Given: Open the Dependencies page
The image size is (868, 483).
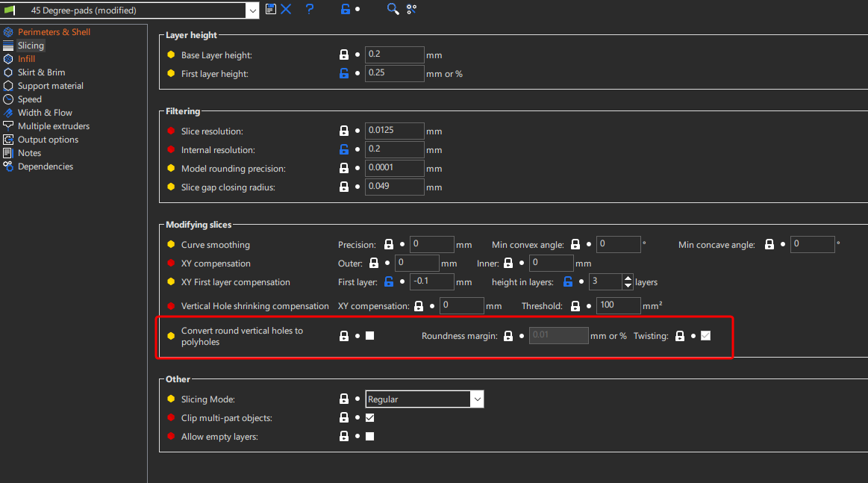Looking at the screenshot, I should (46, 166).
